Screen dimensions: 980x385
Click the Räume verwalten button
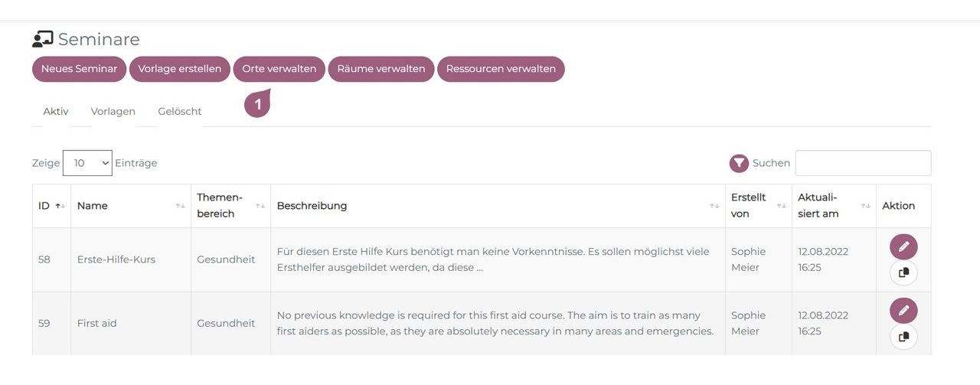point(381,69)
